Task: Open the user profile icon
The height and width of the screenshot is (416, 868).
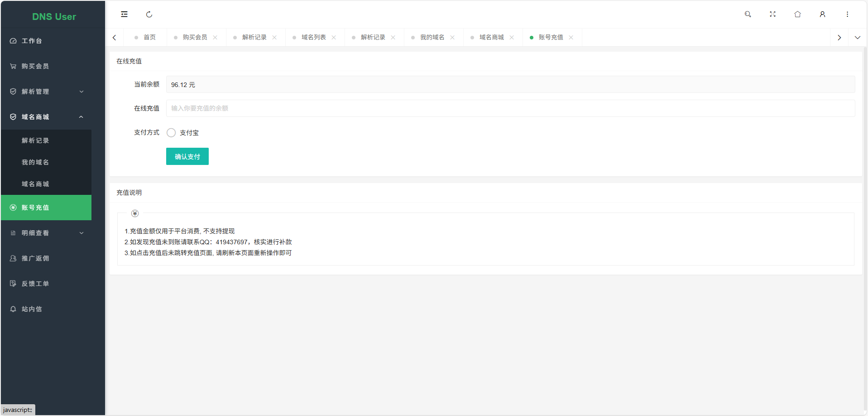Action: (822, 15)
